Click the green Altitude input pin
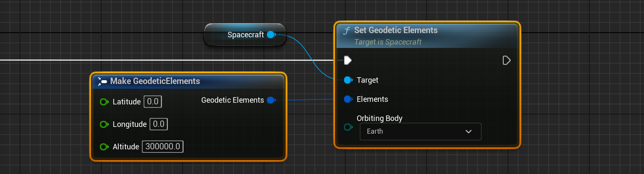Screen dimensions: 644x174 [x=104, y=147]
